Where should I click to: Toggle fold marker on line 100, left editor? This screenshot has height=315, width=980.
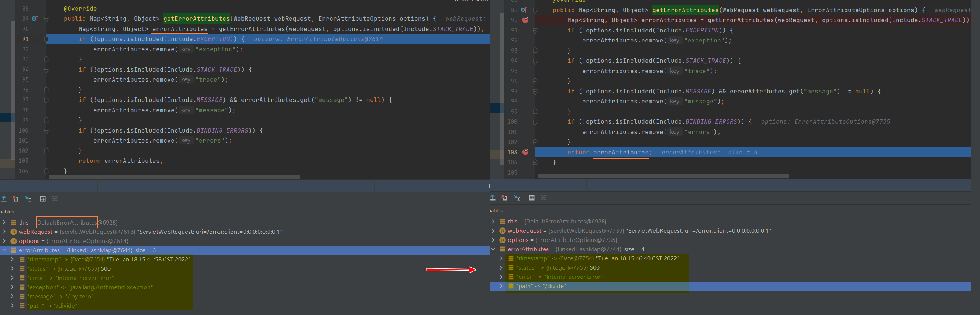click(x=46, y=130)
